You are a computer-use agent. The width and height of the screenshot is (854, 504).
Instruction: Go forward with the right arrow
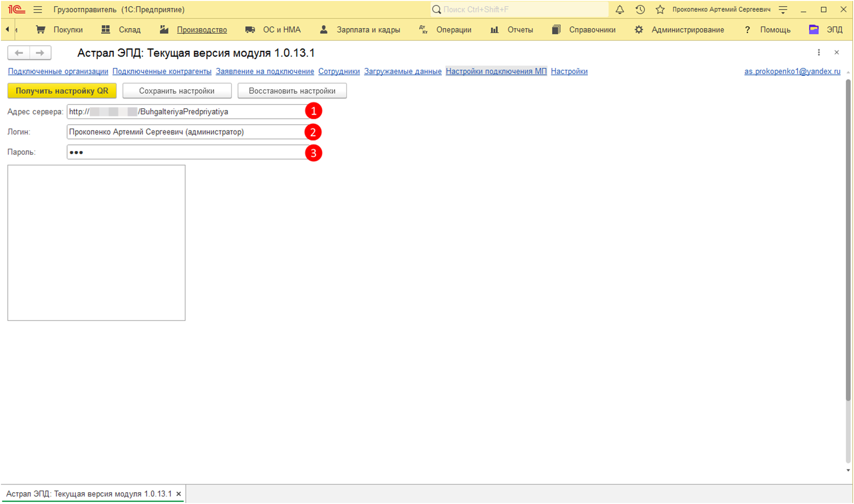[40, 53]
